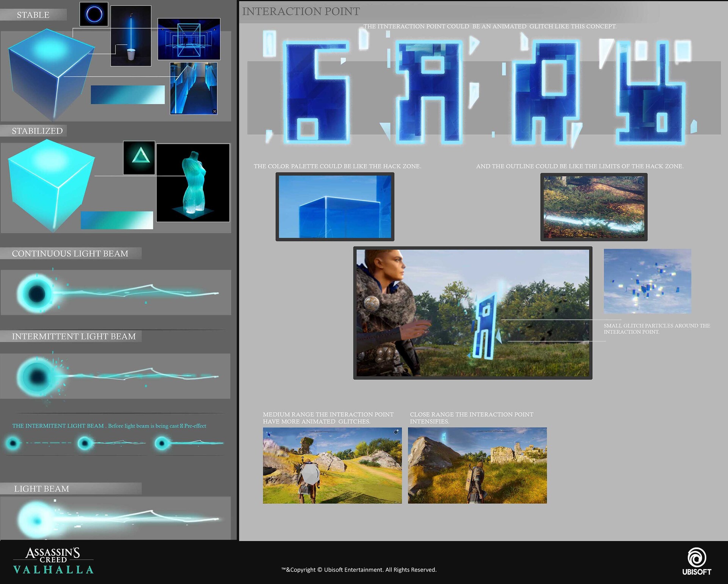Click the "ANIMATED GLITCH LIKE THIS CONCEPT" caption
Viewport: 728px width, 584px height.
490,27
